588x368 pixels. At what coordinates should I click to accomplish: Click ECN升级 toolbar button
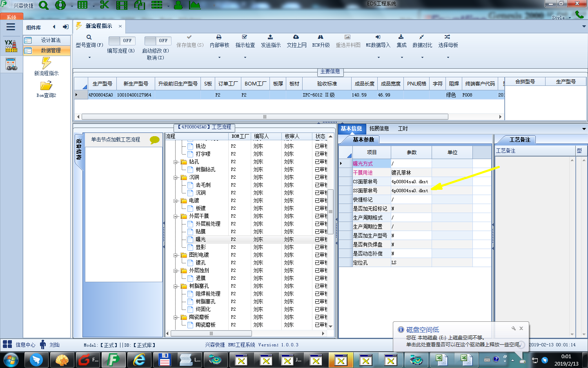[321, 42]
